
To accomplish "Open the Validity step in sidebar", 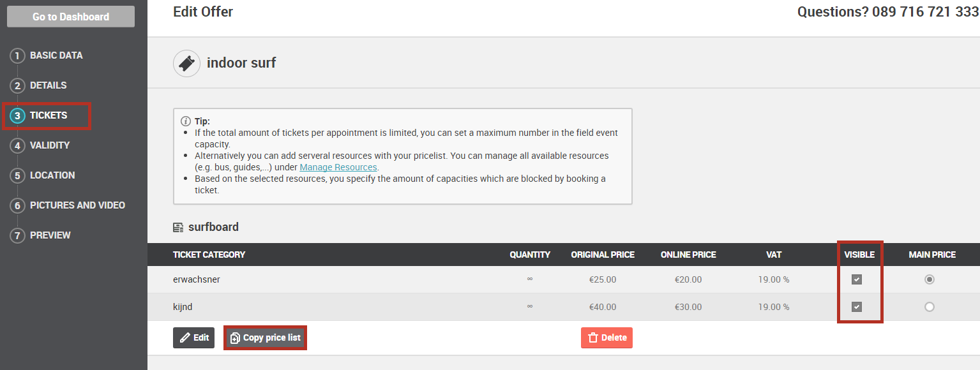I will coord(50,145).
